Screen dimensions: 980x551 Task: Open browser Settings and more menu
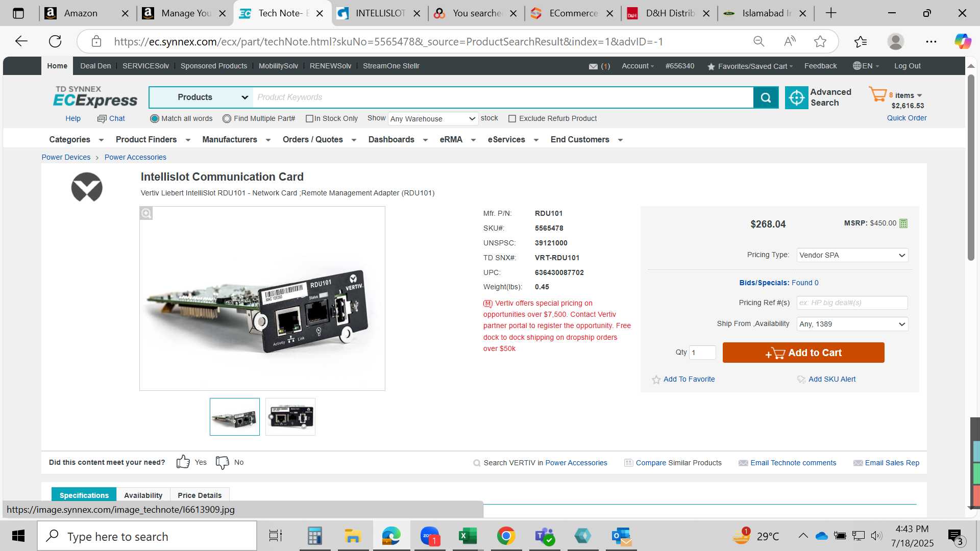pyautogui.click(x=931, y=41)
